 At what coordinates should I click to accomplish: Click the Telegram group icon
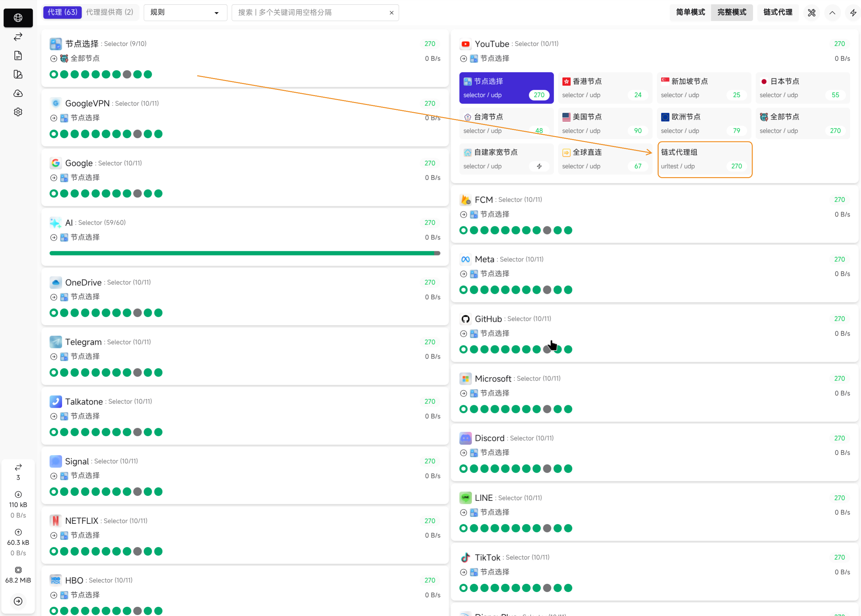(56, 342)
